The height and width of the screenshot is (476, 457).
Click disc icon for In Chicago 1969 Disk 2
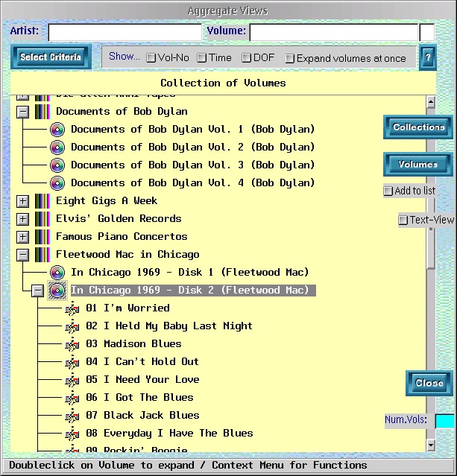tap(57, 291)
